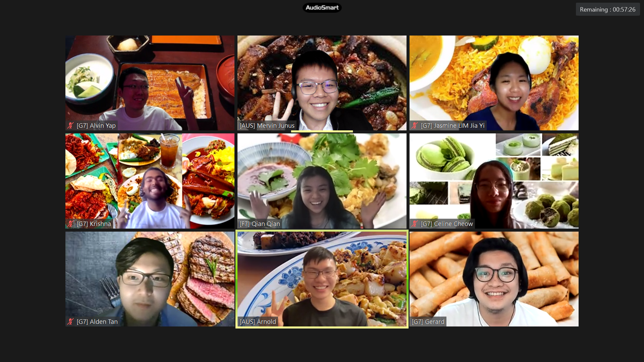Click the [G7] Alden Tan name label
This screenshot has width=644, height=362.
[97, 322]
